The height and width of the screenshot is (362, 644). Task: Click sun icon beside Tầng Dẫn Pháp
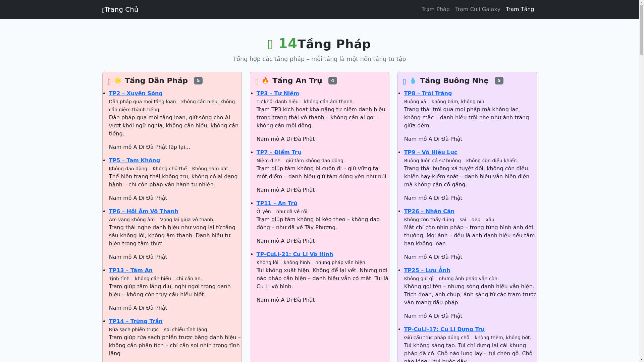tap(118, 80)
